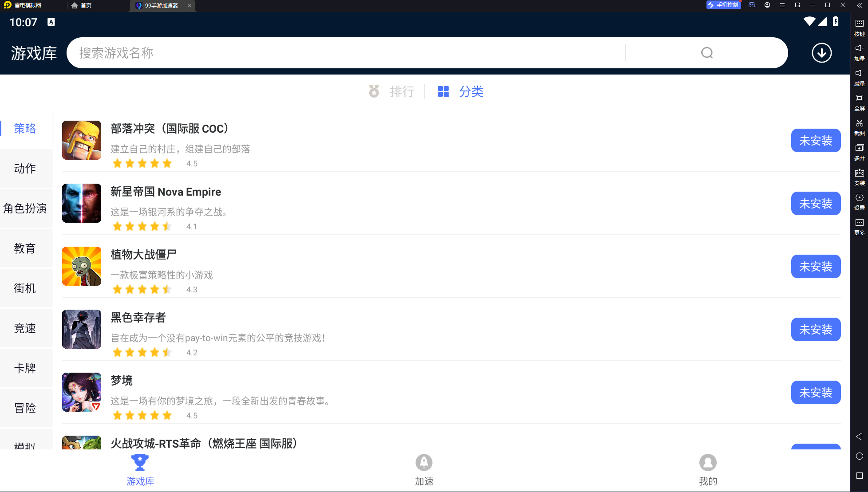The height and width of the screenshot is (492, 868).
Task: Open the Plants vs Zombies game icon
Action: [82, 266]
